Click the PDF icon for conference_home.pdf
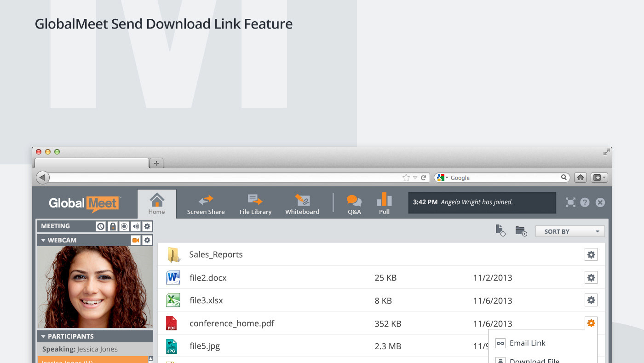The width and height of the screenshot is (644, 363). point(172,323)
